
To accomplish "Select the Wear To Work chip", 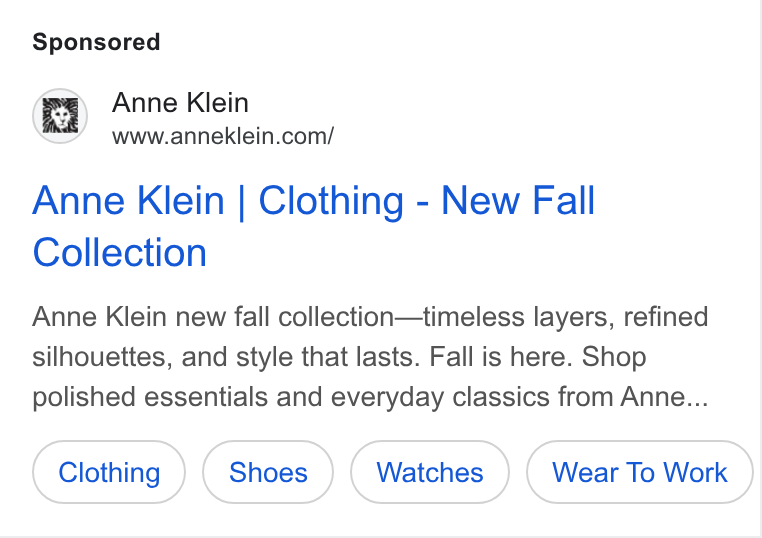I will click(x=640, y=472).
